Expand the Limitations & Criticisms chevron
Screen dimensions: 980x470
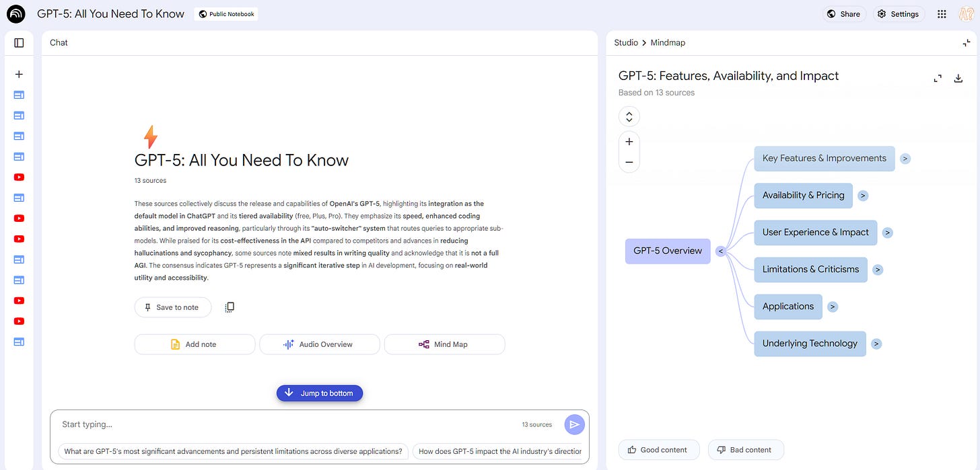(877, 270)
